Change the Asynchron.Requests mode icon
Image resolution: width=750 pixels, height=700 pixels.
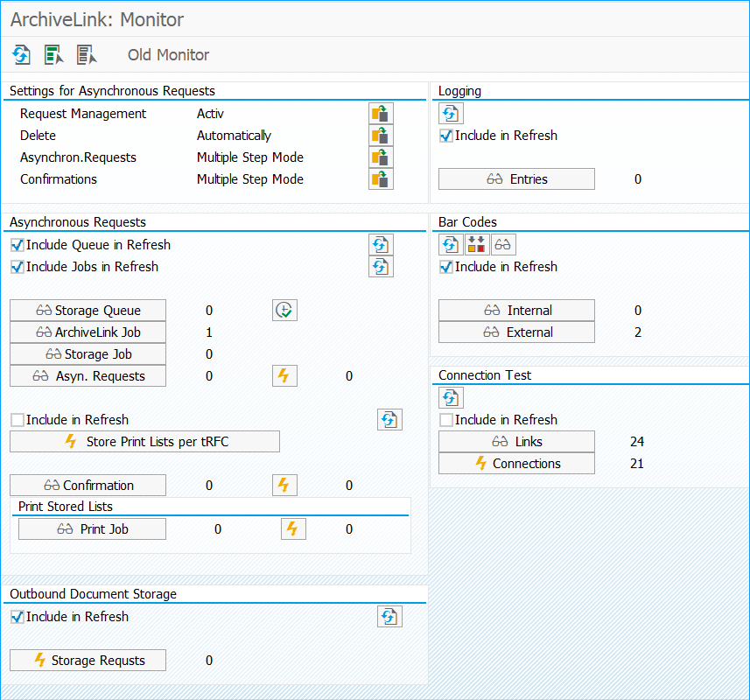(x=381, y=157)
